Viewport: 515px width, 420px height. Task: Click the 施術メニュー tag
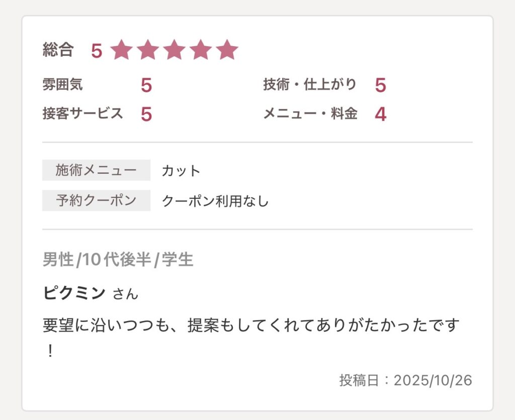coord(96,170)
